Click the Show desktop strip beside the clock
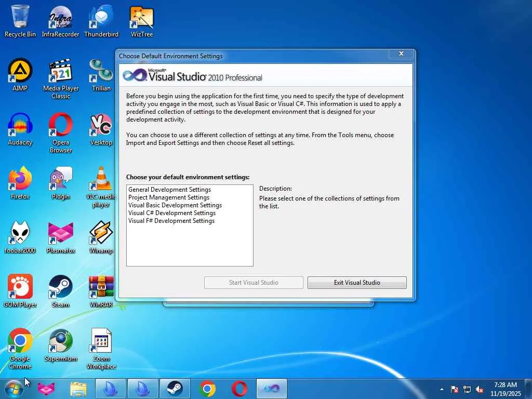 click(528, 389)
